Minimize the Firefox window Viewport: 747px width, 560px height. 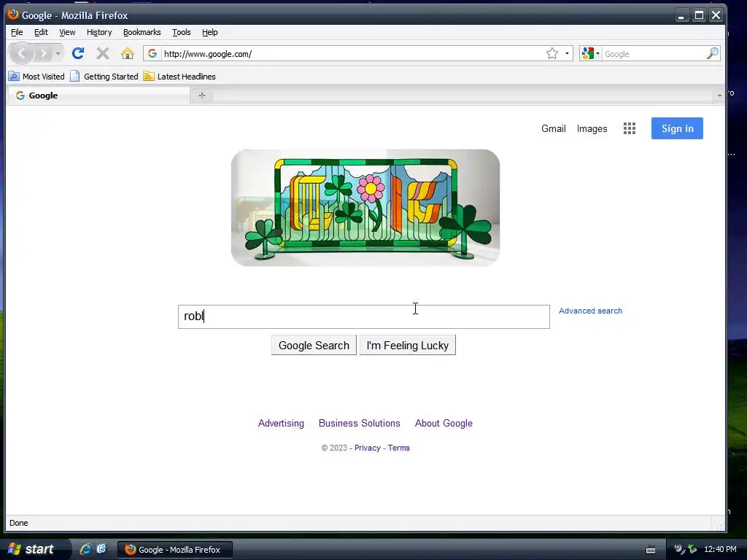(681, 15)
